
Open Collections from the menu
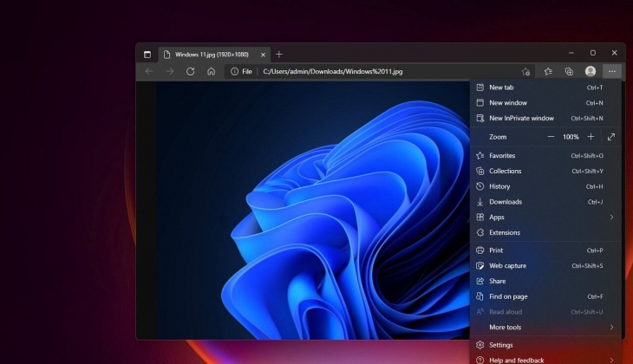pyautogui.click(x=545, y=171)
